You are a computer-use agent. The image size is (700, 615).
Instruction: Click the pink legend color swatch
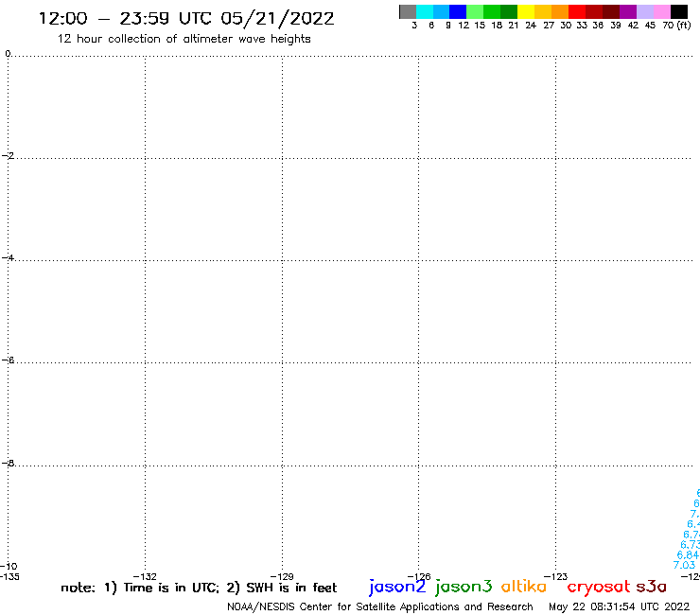661,11
